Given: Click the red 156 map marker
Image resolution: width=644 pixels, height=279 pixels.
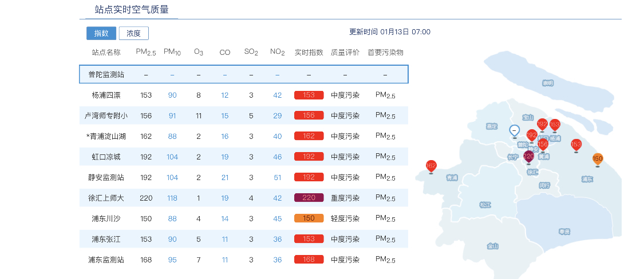Looking at the screenshot, I should 543,145.
